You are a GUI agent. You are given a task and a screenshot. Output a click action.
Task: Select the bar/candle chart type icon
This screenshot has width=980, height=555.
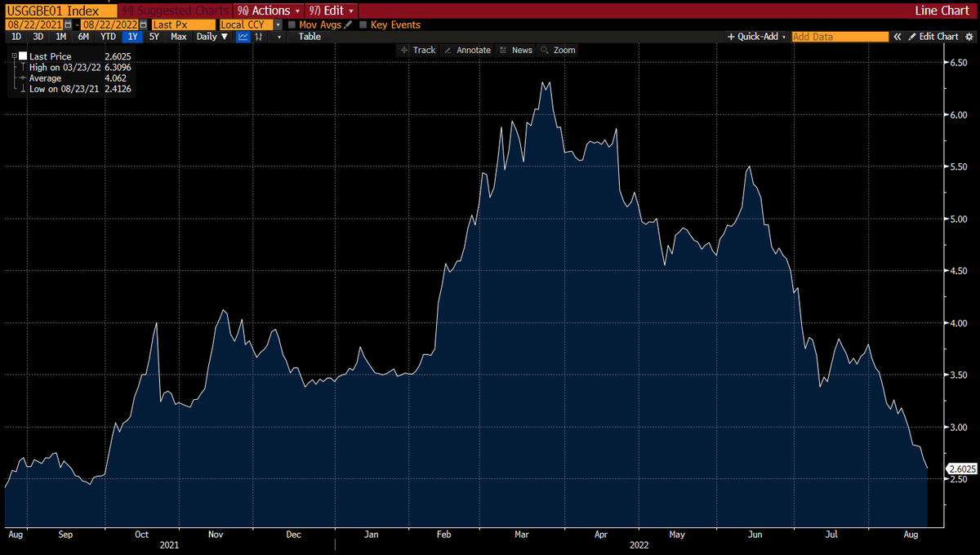click(x=259, y=37)
